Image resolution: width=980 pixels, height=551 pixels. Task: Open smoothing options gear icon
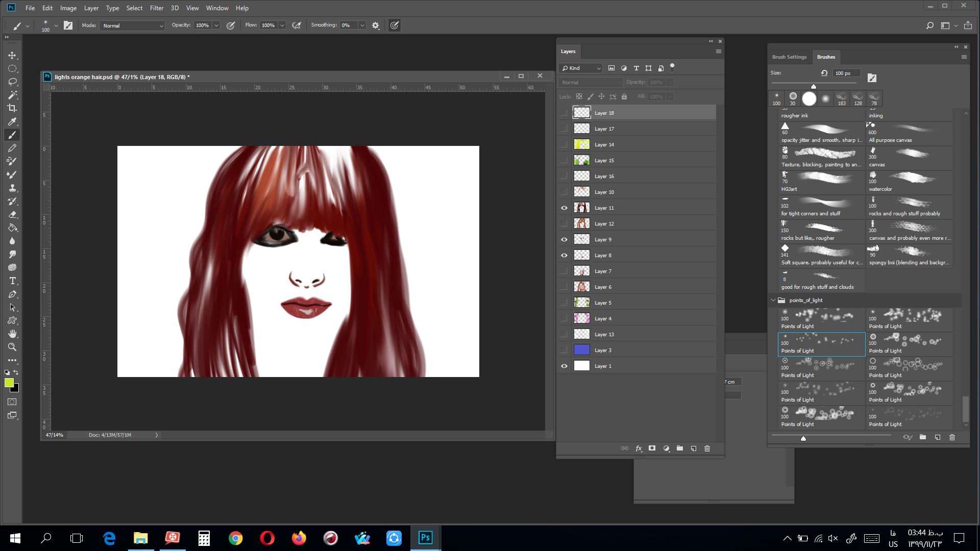[x=376, y=26]
